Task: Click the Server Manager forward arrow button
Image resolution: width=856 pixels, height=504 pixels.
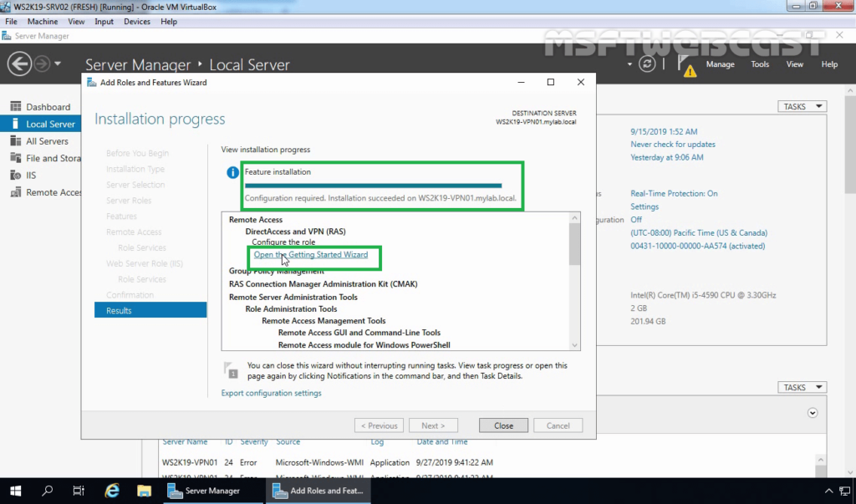Action: pos(42,64)
